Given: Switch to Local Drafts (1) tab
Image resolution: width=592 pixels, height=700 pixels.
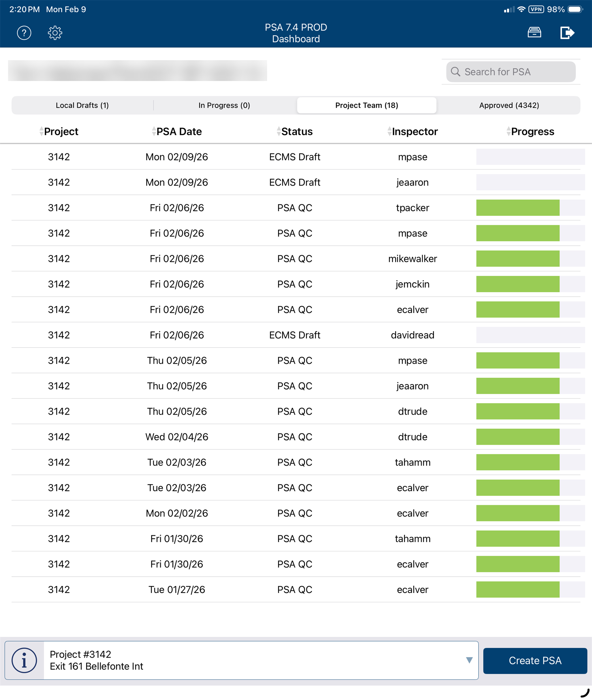Looking at the screenshot, I should tap(82, 105).
